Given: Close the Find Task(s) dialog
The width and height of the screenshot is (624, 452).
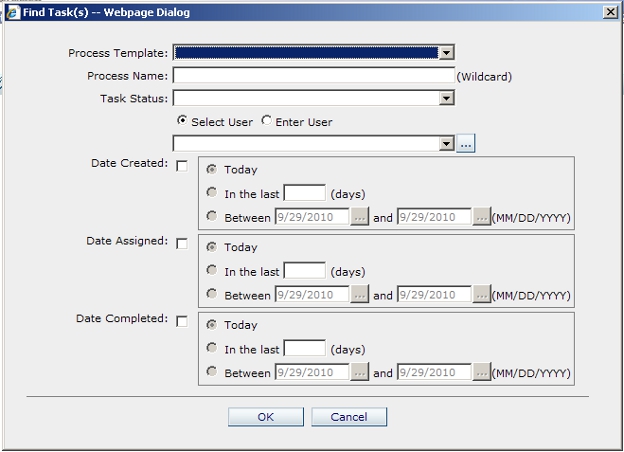Looking at the screenshot, I should (610, 12).
